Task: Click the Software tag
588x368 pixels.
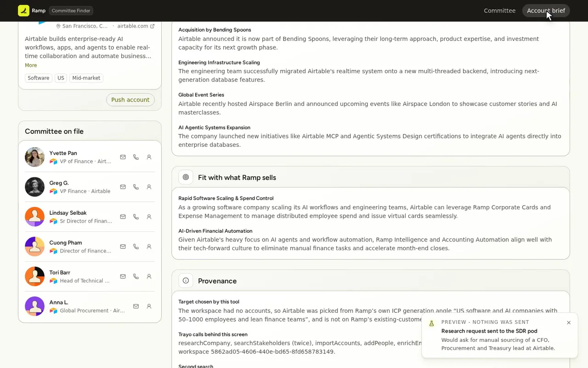Action: (x=39, y=78)
